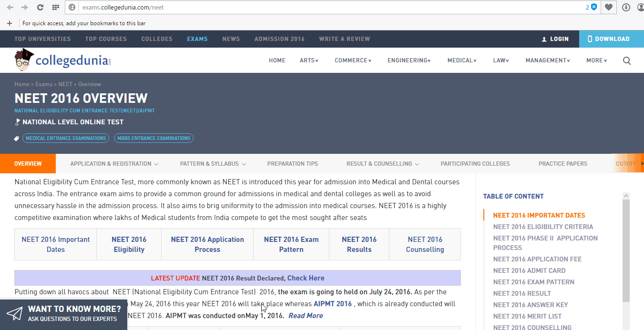Expand the Law dropdown menu
The height and width of the screenshot is (330, 644).
tap(501, 60)
